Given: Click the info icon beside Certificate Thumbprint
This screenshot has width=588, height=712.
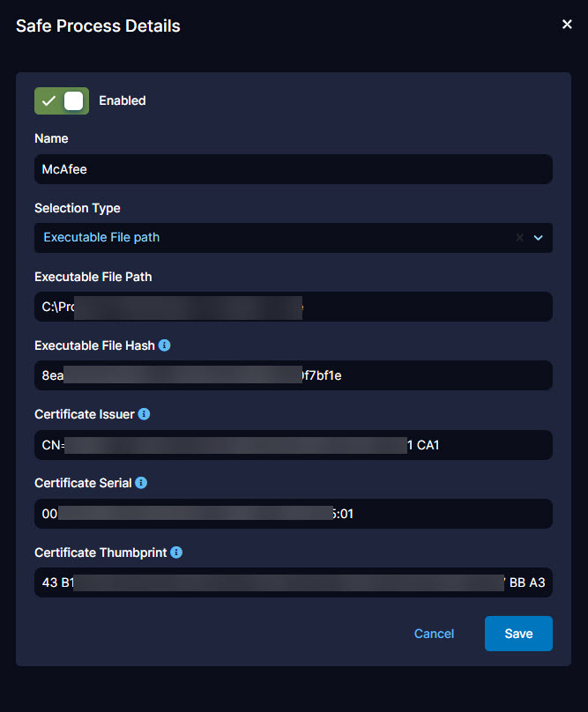Looking at the screenshot, I should [175, 553].
